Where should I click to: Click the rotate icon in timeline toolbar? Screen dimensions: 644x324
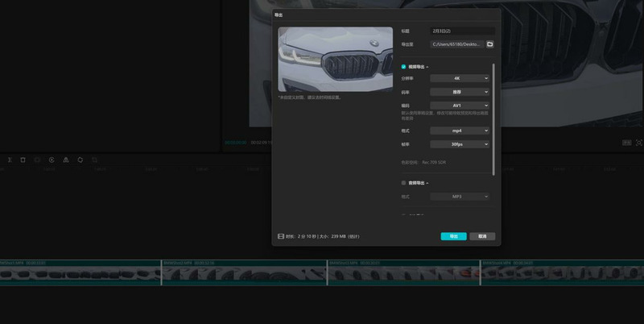coord(80,160)
